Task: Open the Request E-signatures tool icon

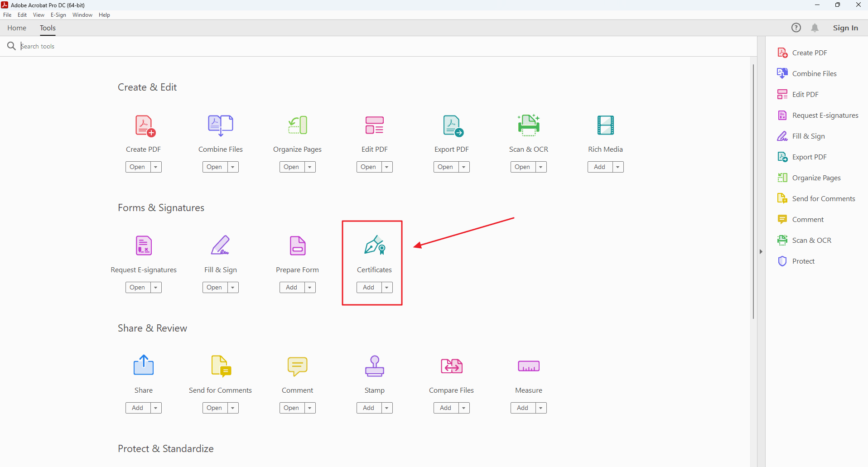Action: coord(144,246)
